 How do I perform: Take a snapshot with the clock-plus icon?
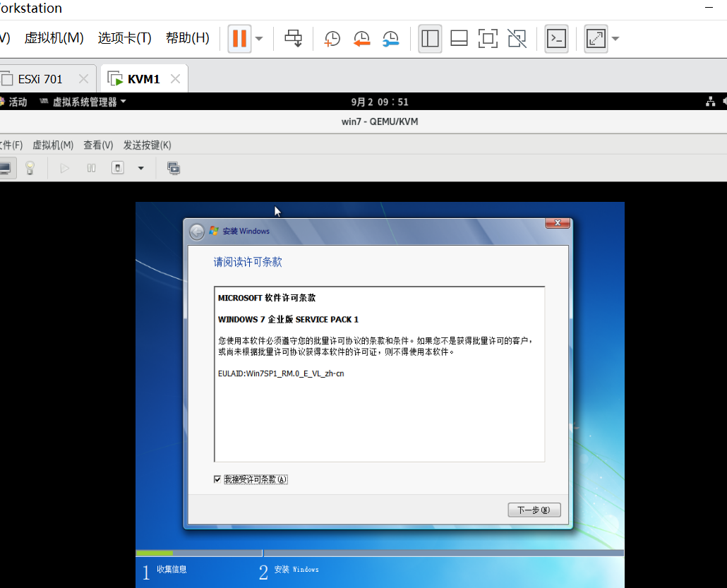[332, 39]
